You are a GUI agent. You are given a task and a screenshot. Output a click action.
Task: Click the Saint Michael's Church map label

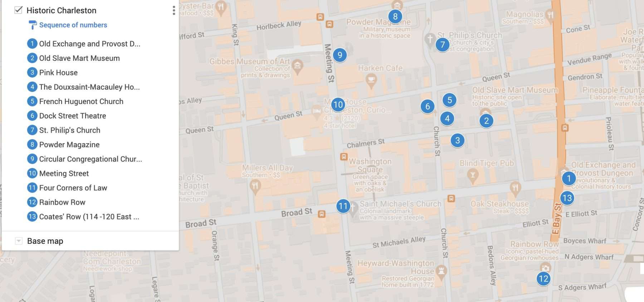[x=400, y=204]
